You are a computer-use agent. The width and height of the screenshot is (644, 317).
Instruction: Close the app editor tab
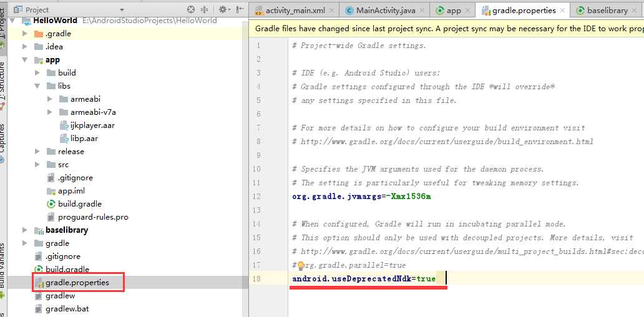point(468,11)
